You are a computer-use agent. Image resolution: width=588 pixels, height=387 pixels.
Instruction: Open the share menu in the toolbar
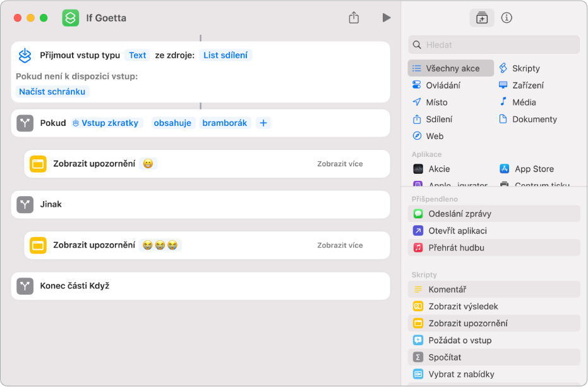[354, 17]
